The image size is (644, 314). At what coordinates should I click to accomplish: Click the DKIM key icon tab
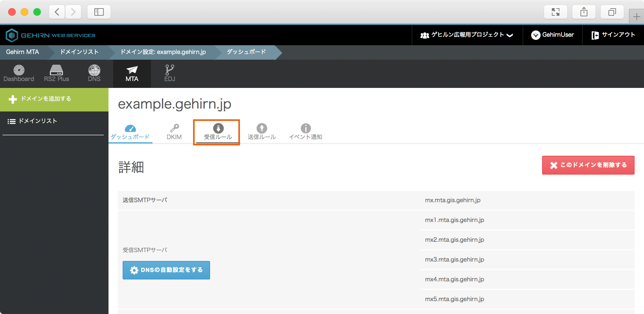click(174, 132)
